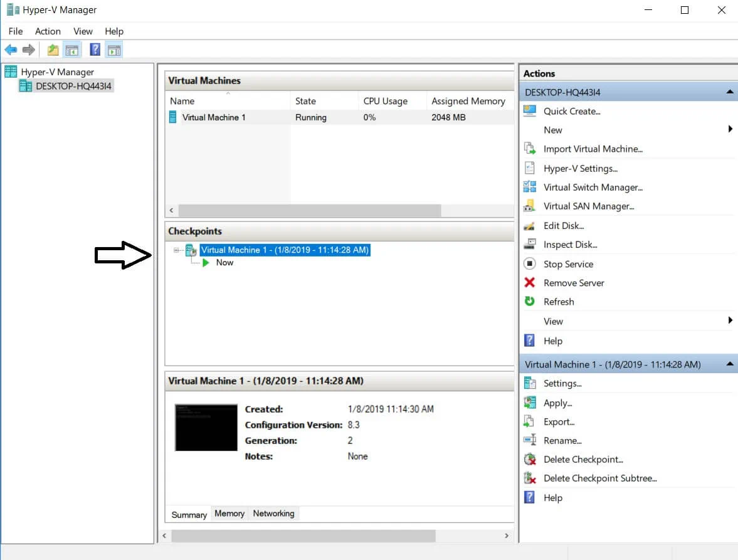
Task: Click Apply for the selected checkpoint
Action: [x=557, y=403]
